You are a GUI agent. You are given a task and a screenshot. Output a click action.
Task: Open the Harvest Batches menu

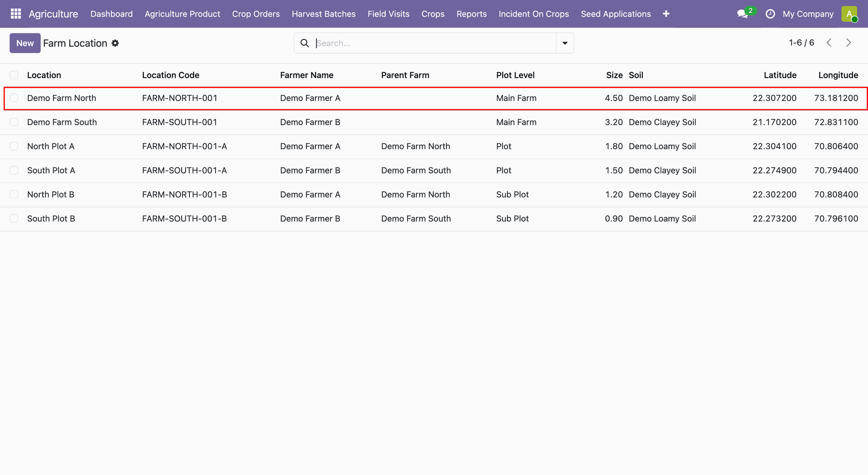324,14
